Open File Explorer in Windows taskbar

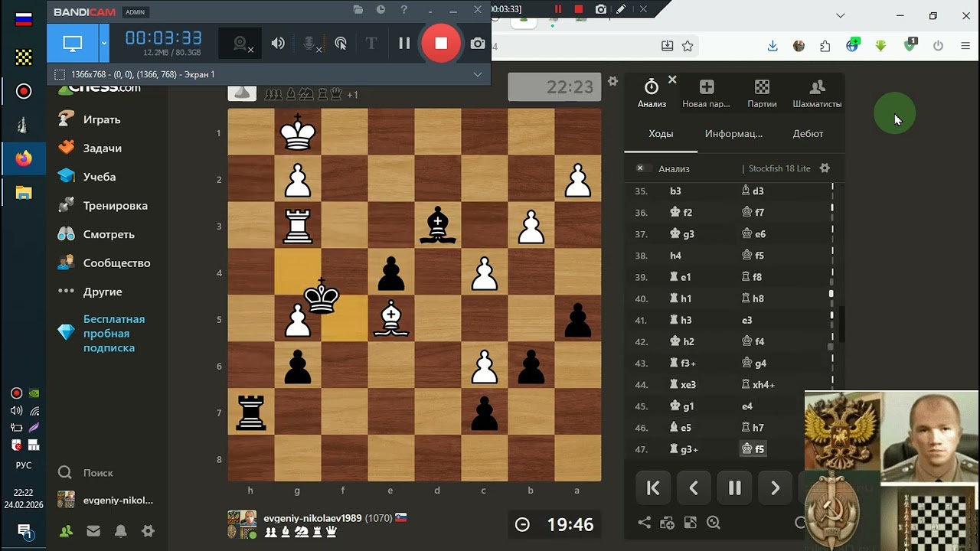[24, 193]
